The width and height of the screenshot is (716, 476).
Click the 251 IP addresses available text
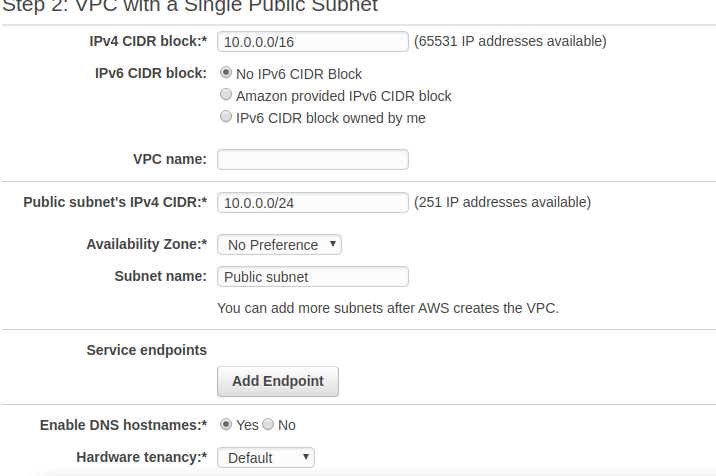tap(502, 202)
